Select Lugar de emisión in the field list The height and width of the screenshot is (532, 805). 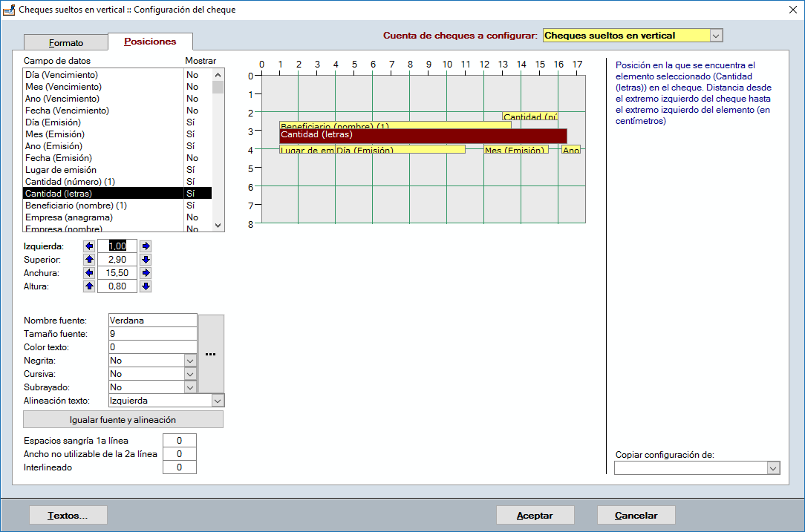[x=61, y=170]
